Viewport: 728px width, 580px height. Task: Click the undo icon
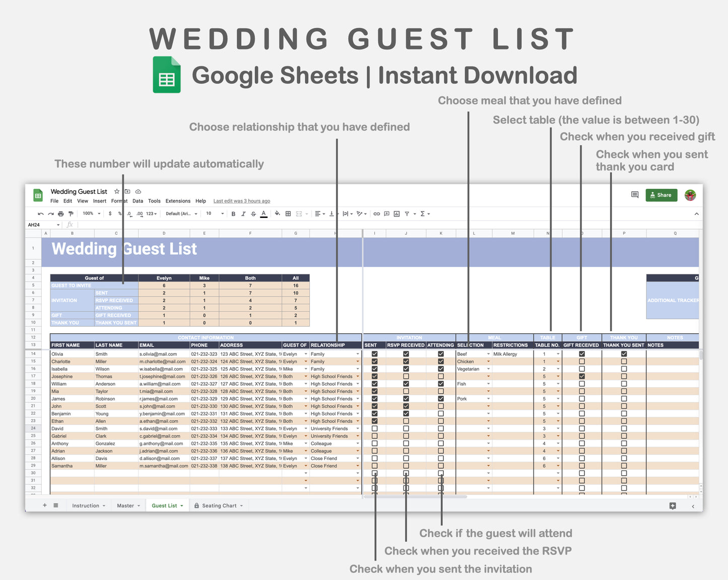click(40, 213)
